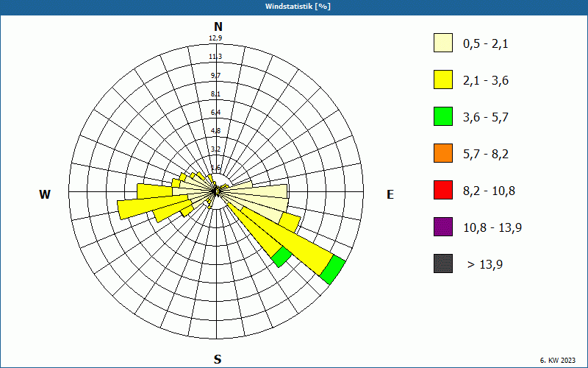The height and width of the screenshot is (368, 588).
Task: Click the pale yellow 0,5 - 2,1 legend swatch
Action: click(x=443, y=43)
